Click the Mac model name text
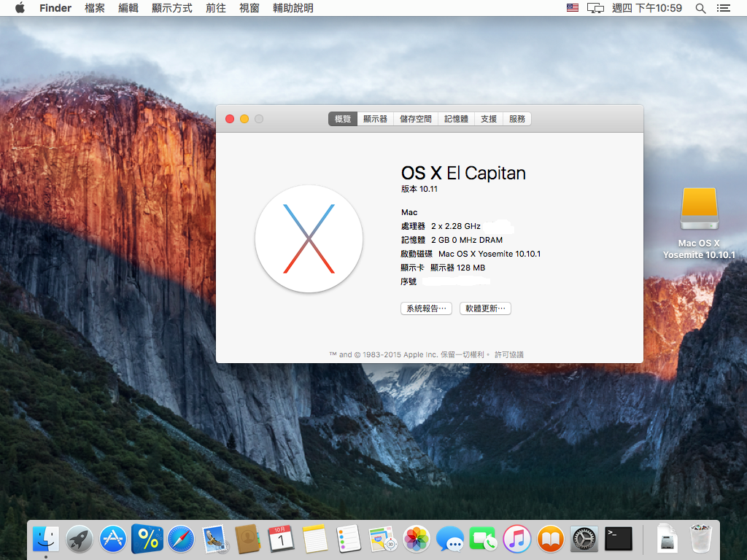The height and width of the screenshot is (560, 747). point(409,212)
